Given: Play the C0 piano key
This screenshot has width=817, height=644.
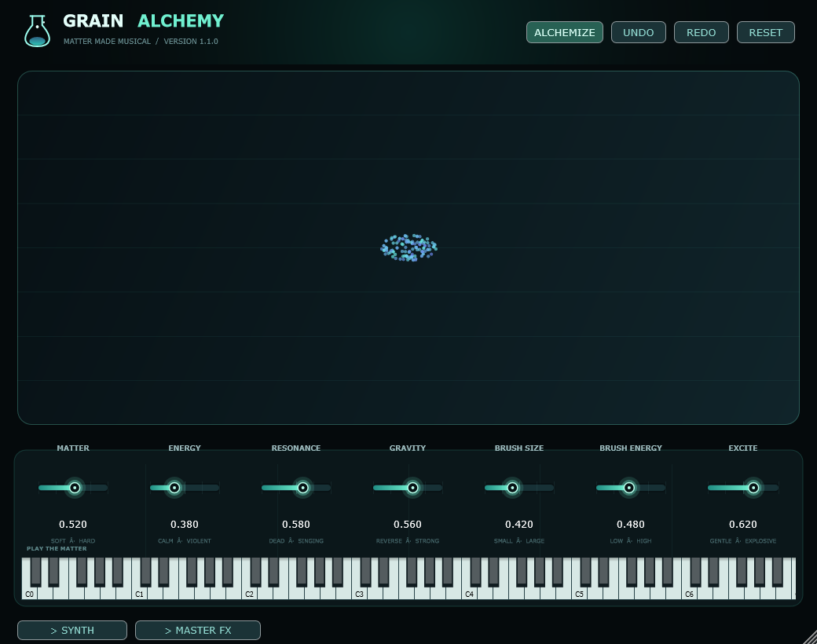Looking at the screenshot, I should click(x=29, y=593).
